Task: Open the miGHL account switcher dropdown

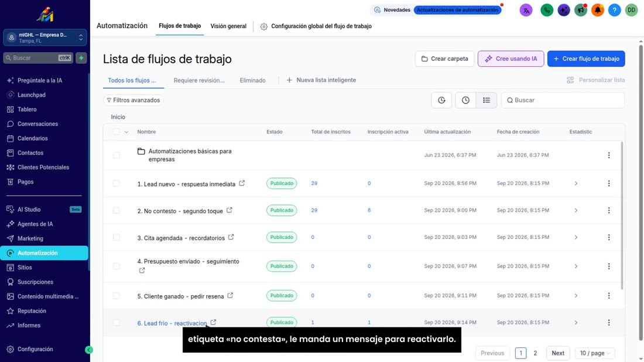Action: coord(44,37)
